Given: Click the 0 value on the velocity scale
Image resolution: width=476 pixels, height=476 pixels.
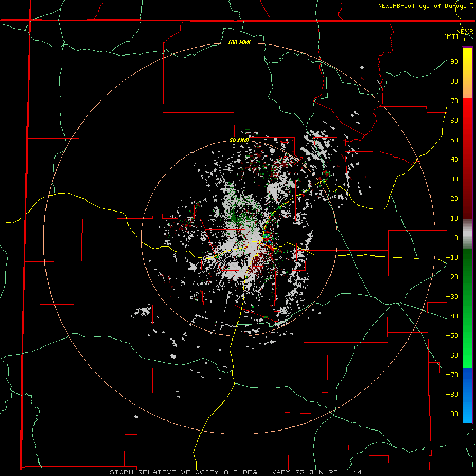Looking at the screenshot, I should tap(456, 237).
